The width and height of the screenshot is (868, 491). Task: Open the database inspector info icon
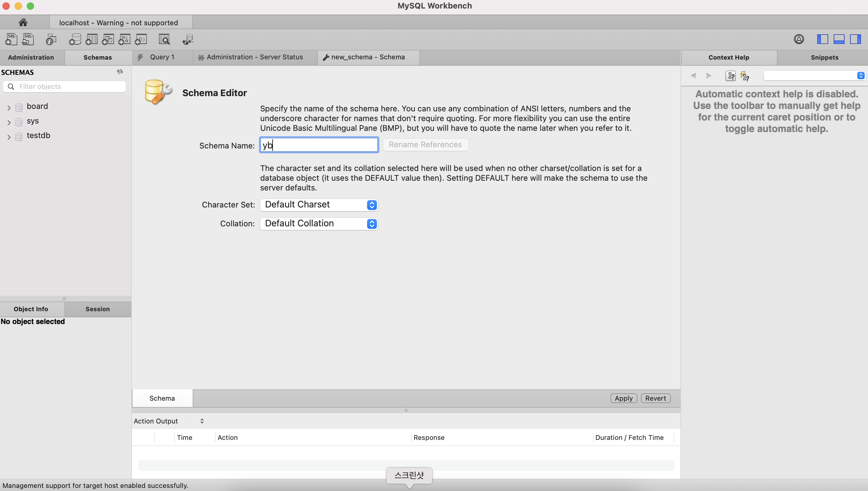click(x=51, y=40)
